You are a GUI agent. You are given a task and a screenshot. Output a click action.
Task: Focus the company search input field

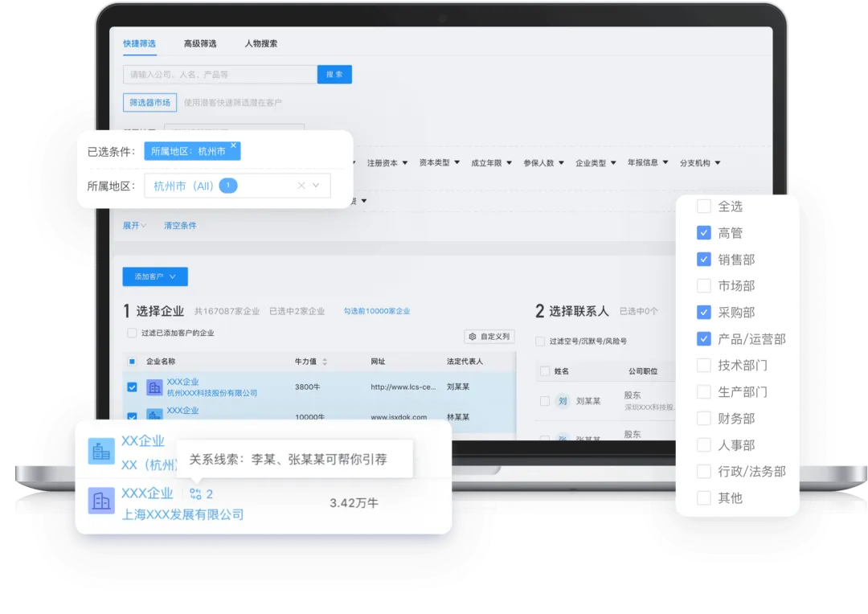[219, 74]
